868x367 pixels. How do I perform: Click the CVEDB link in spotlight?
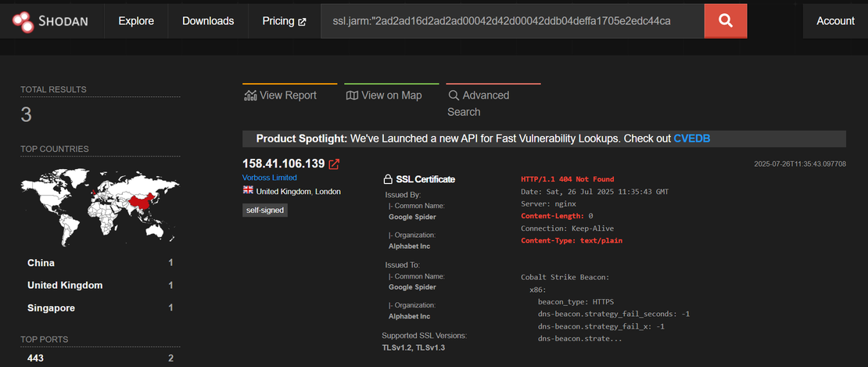(x=691, y=139)
